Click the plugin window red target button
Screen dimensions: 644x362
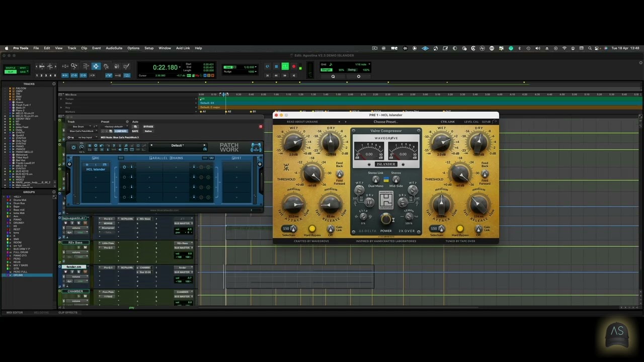[261, 127]
